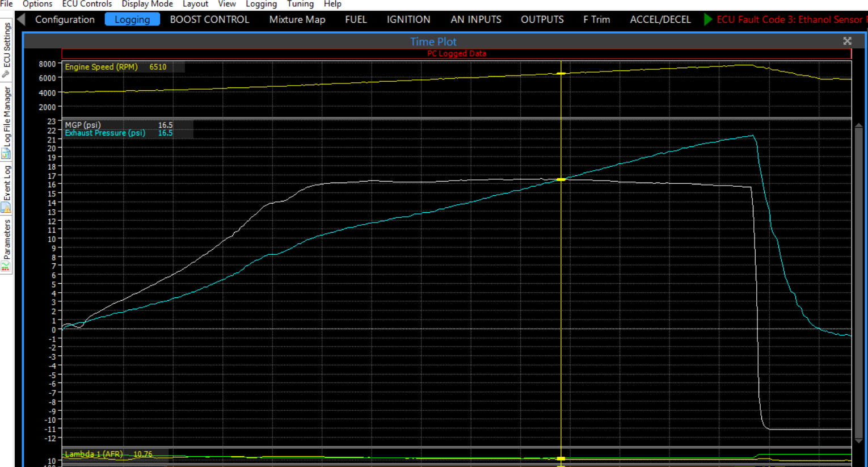868x467 pixels.
Task: Click the red ECU Fault Code message
Action: (789, 19)
